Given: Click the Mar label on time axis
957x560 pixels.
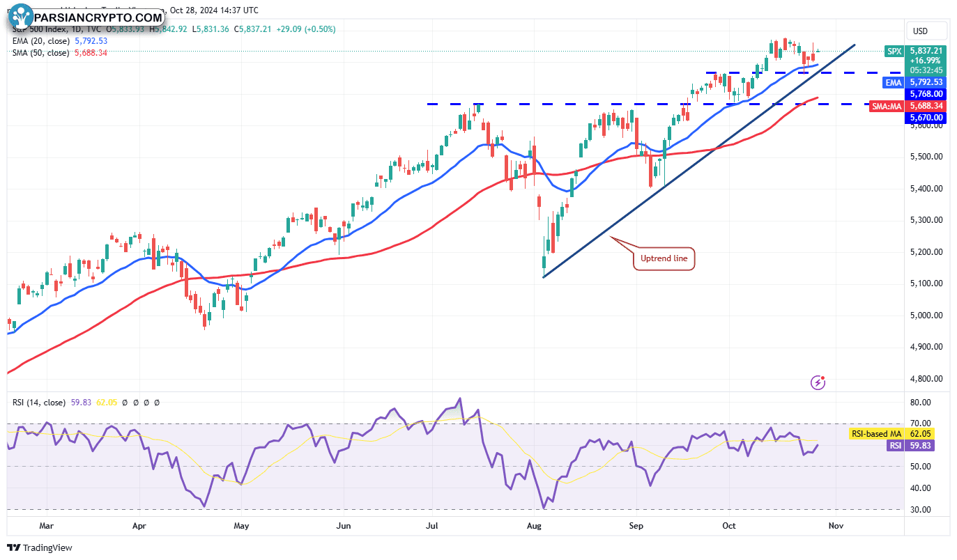Looking at the screenshot, I should [47, 526].
